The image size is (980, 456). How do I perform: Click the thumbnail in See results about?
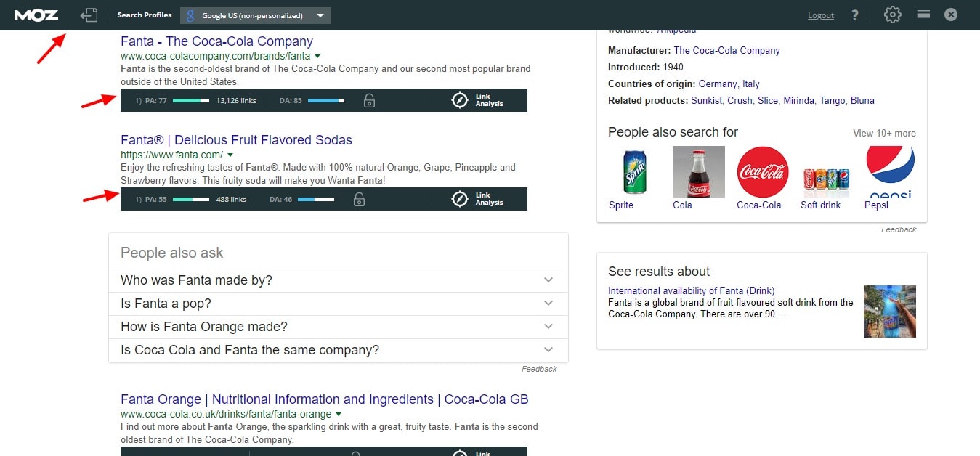890,312
